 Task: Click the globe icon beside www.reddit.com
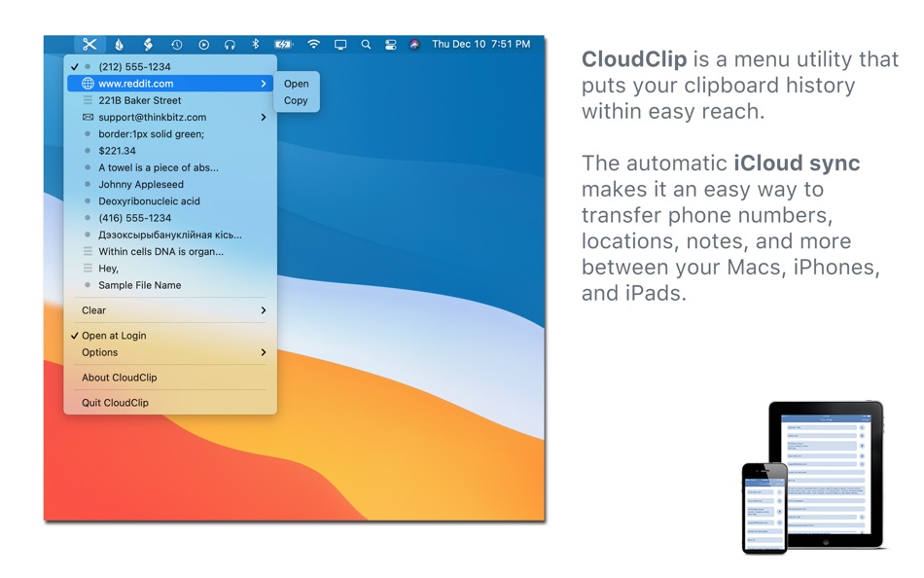pos(88,84)
